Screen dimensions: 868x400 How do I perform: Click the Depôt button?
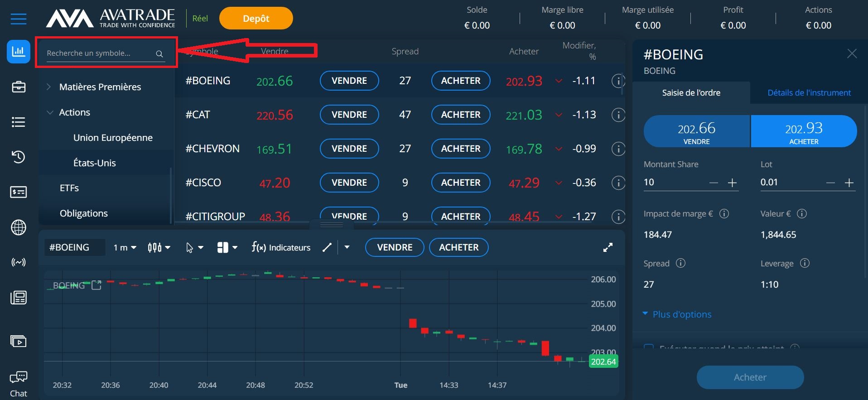pos(256,18)
